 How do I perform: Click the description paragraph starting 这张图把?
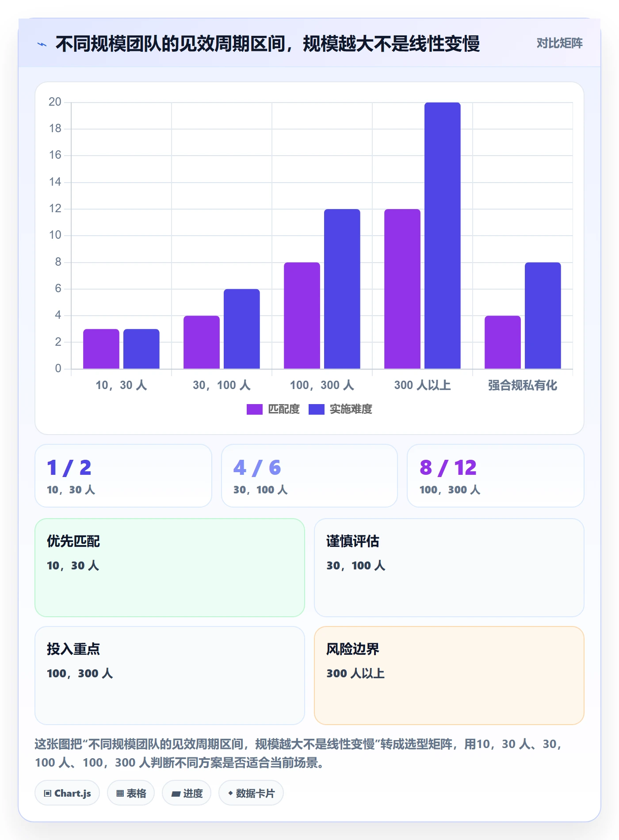pyautogui.click(x=299, y=753)
